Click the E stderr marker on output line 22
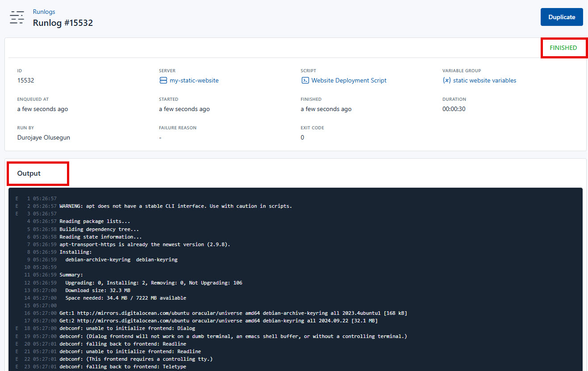 [x=17, y=359]
